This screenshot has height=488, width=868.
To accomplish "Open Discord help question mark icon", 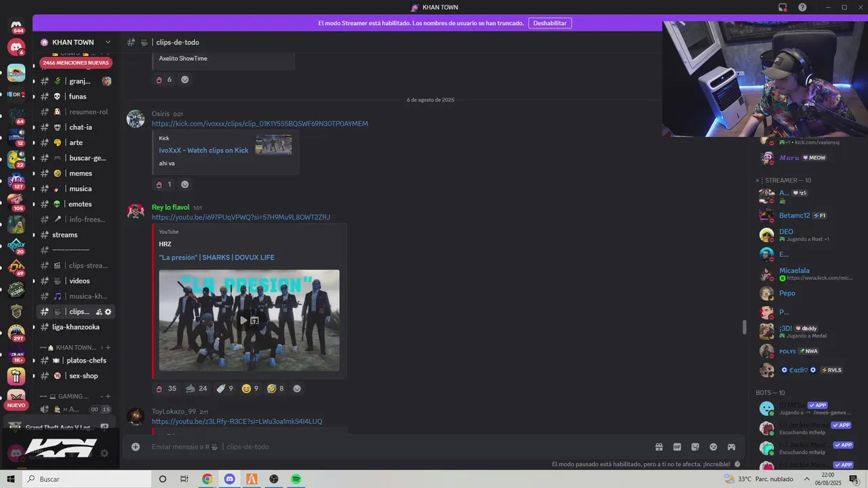I will pos(802,7).
